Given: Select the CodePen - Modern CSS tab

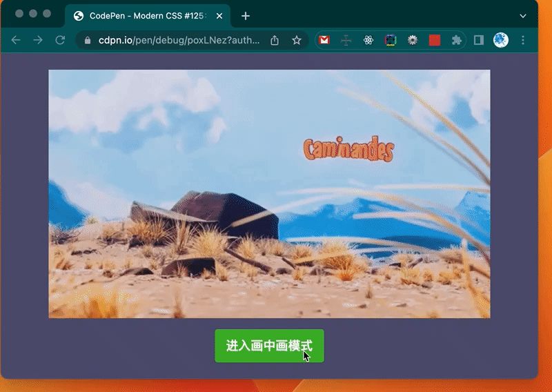Looking at the screenshot, I should click(x=148, y=16).
